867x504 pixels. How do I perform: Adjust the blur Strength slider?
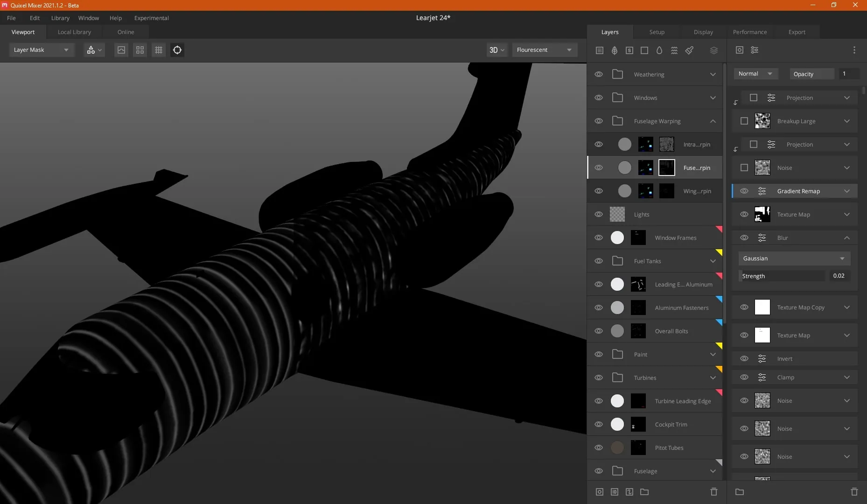pos(782,276)
